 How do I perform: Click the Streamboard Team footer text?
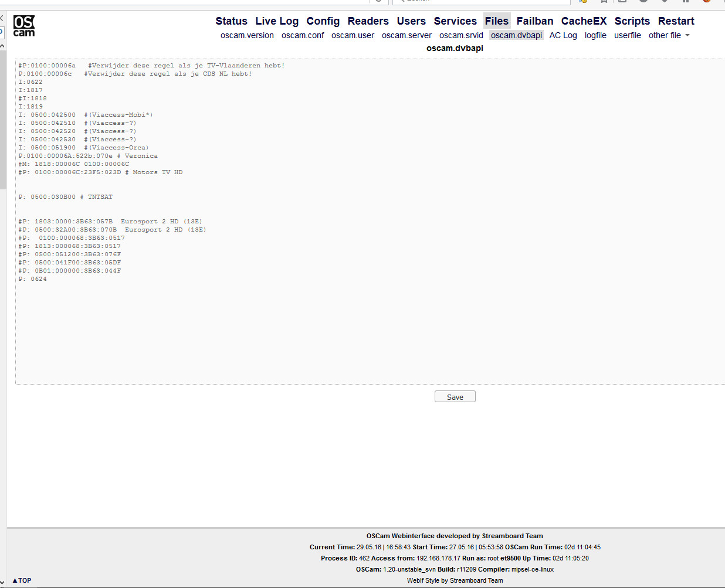455,536
